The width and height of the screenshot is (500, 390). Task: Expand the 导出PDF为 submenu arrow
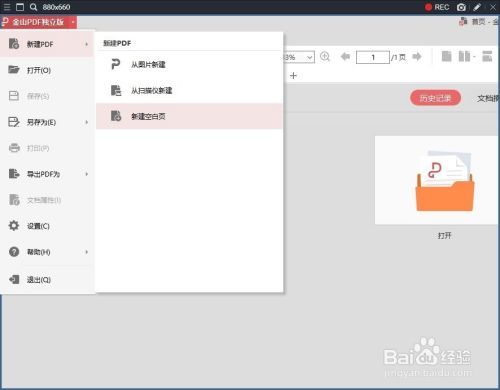coord(87,174)
